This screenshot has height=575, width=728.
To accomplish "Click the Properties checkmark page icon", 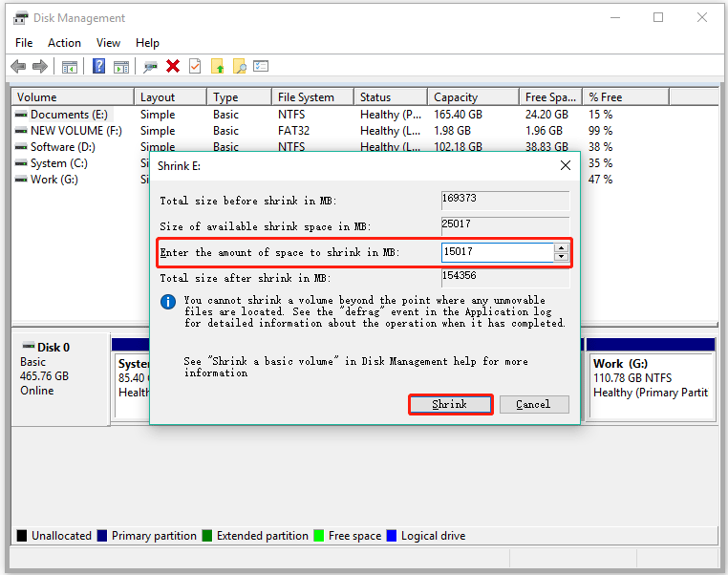I will (195, 66).
